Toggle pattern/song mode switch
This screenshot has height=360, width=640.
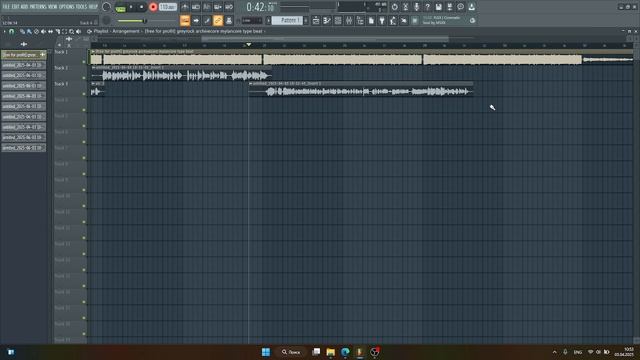coord(121,8)
